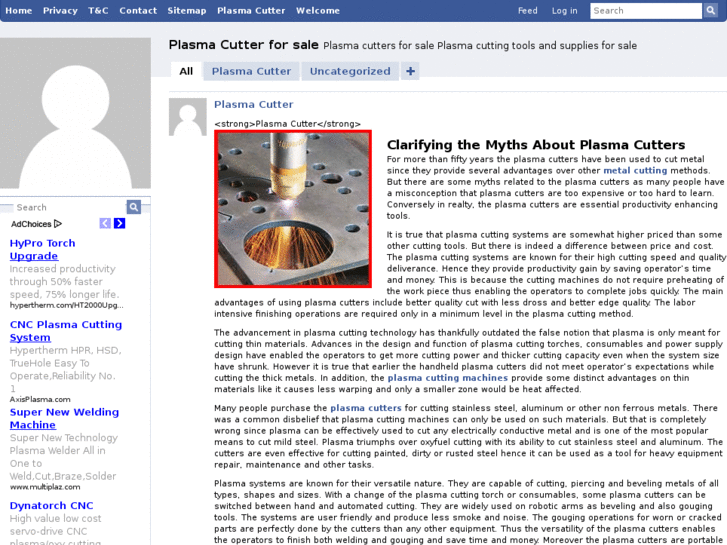Click the large profile silhouette image

75,113
